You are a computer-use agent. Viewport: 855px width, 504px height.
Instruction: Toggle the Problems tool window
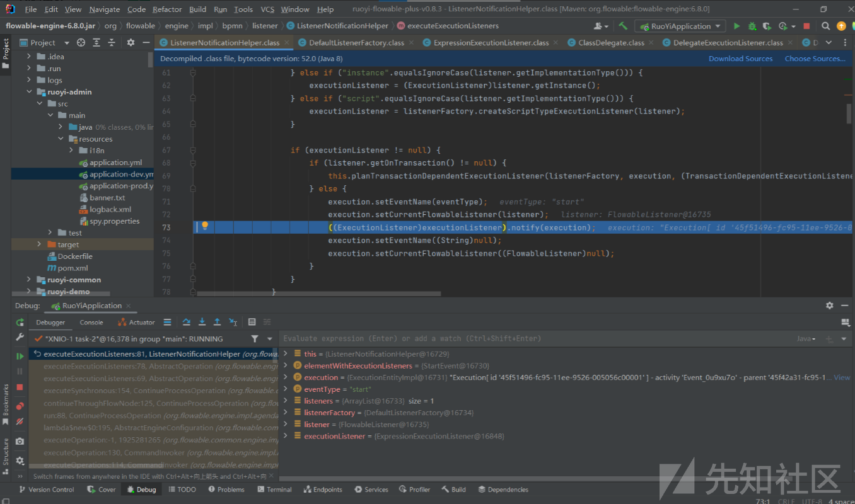tap(226, 490)
